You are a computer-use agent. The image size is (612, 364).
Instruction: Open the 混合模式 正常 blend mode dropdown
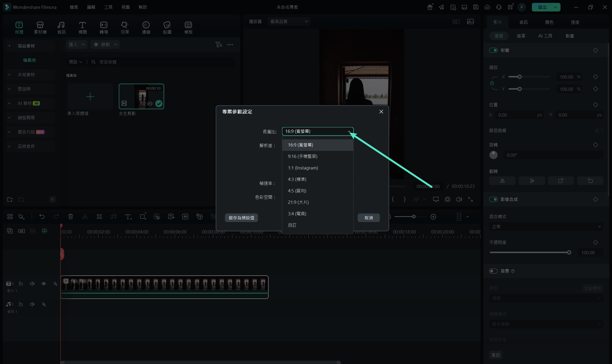pyautogui.click(x=546, y=227)
